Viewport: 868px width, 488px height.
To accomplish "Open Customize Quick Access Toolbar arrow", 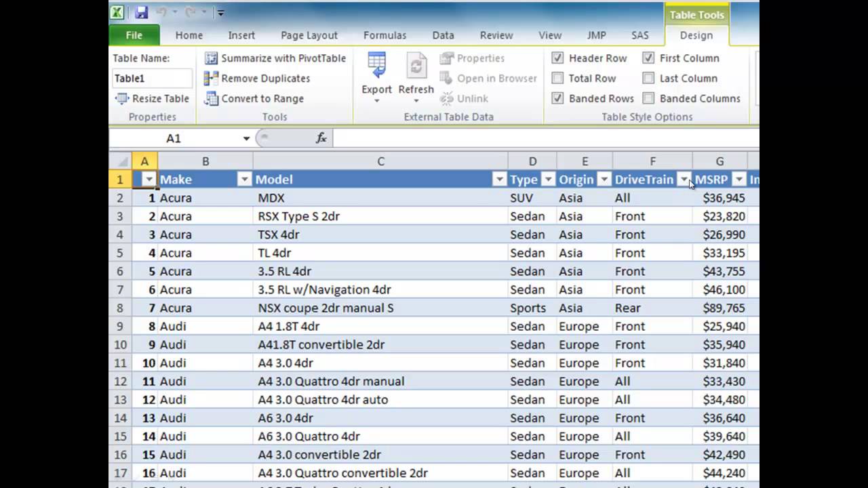I will [x=220, y=12].
